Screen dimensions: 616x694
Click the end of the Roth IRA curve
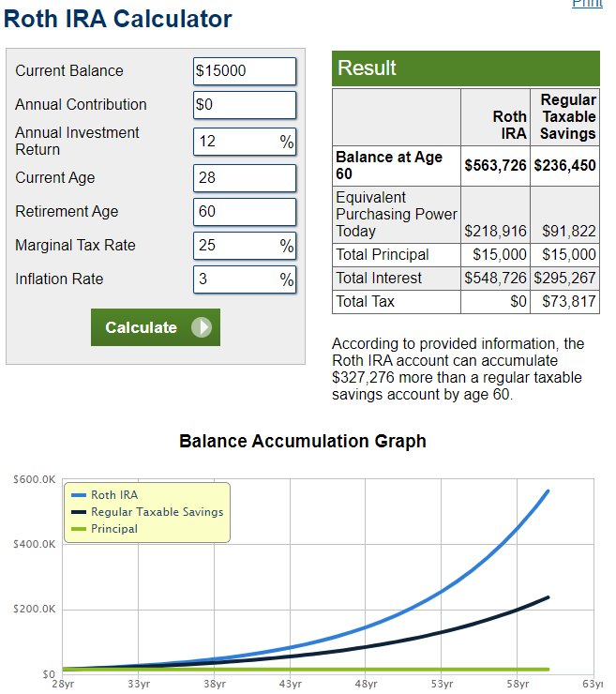coord(548,490)
